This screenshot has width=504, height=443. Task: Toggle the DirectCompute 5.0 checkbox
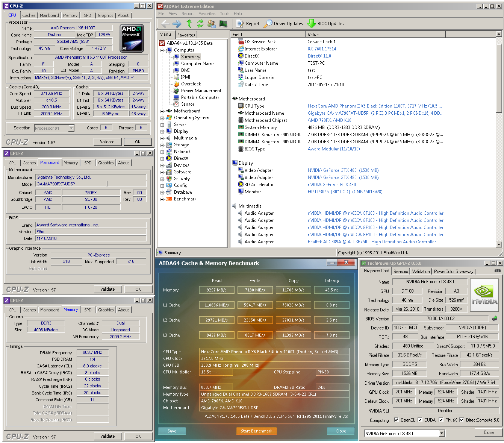point(462,420)
